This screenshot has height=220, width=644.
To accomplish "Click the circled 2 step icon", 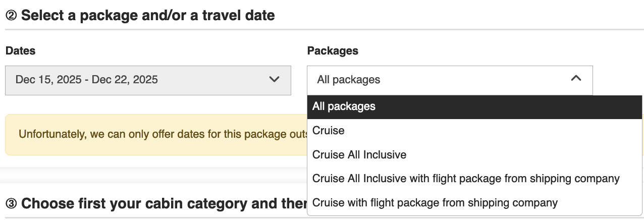I will 11,16.
